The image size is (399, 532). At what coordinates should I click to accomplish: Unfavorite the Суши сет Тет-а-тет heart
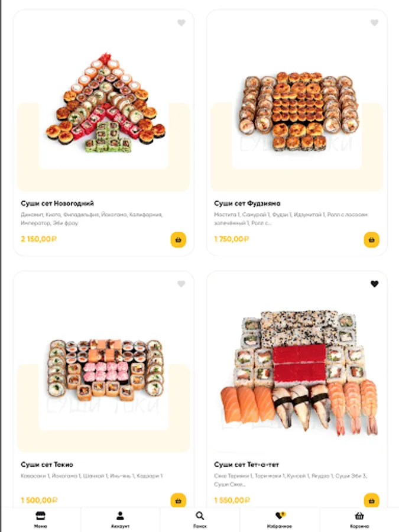pos(374,284)
